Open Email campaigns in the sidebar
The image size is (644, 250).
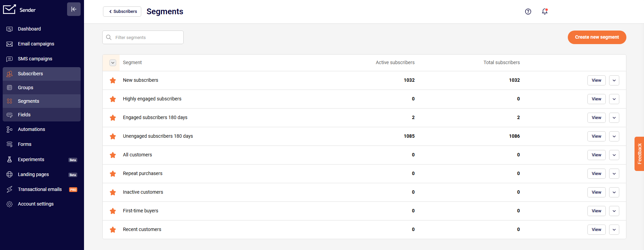point(36,44)
